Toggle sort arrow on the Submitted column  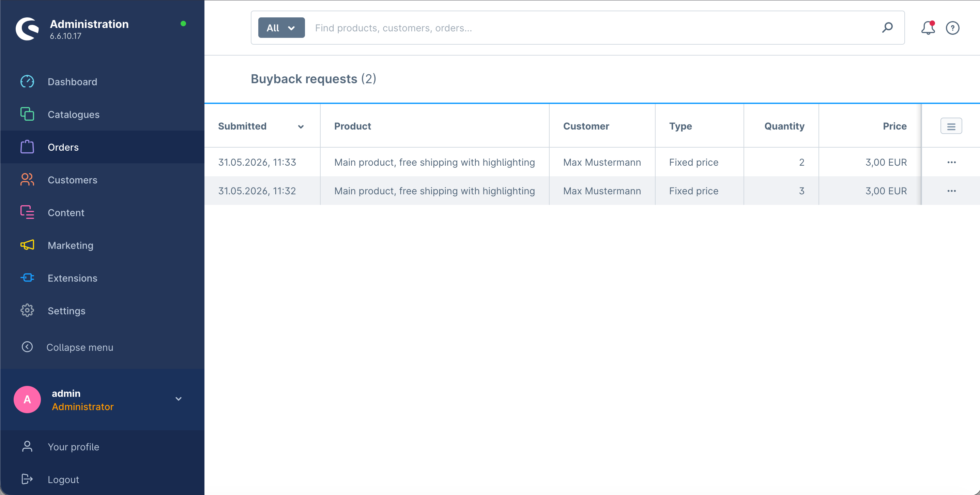[x=301, y=127]
